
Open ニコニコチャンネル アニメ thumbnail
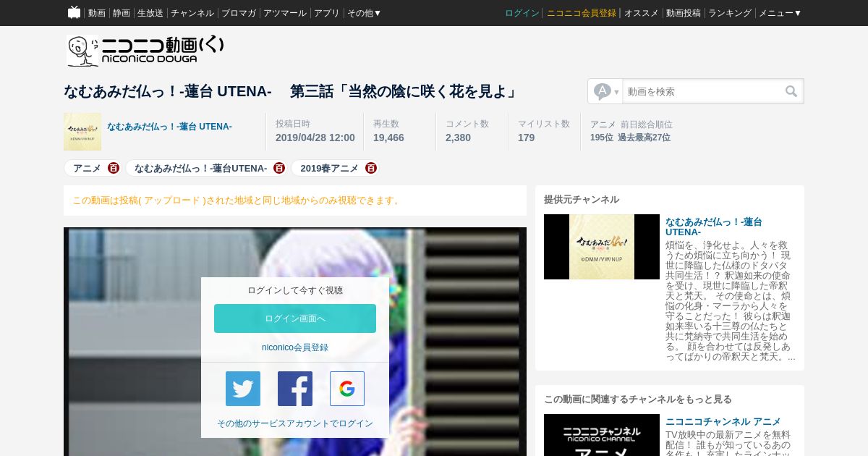[602, 435]
